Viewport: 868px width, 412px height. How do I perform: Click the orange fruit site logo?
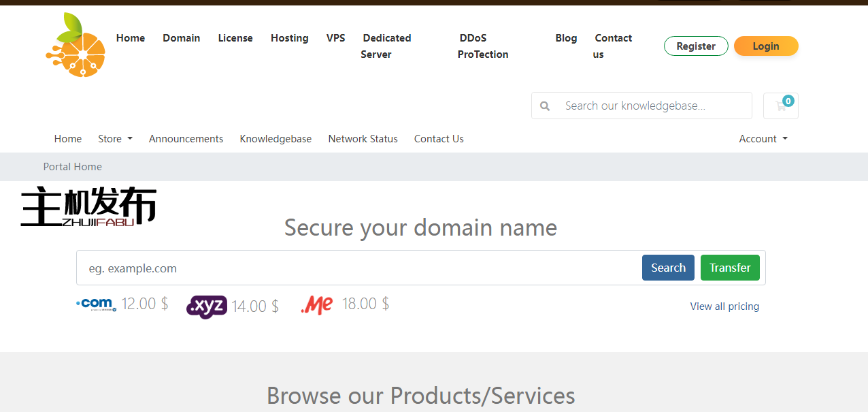76,45
